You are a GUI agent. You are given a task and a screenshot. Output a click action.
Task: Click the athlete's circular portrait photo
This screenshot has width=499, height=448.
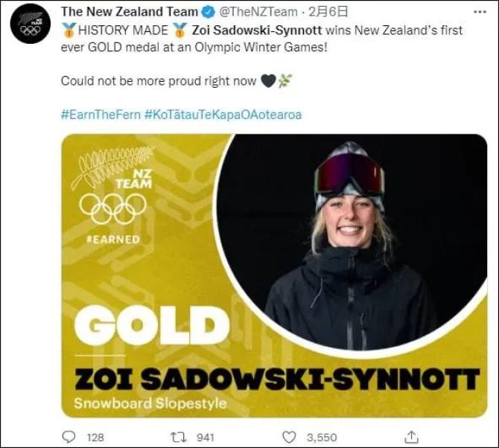click(350, 246)
